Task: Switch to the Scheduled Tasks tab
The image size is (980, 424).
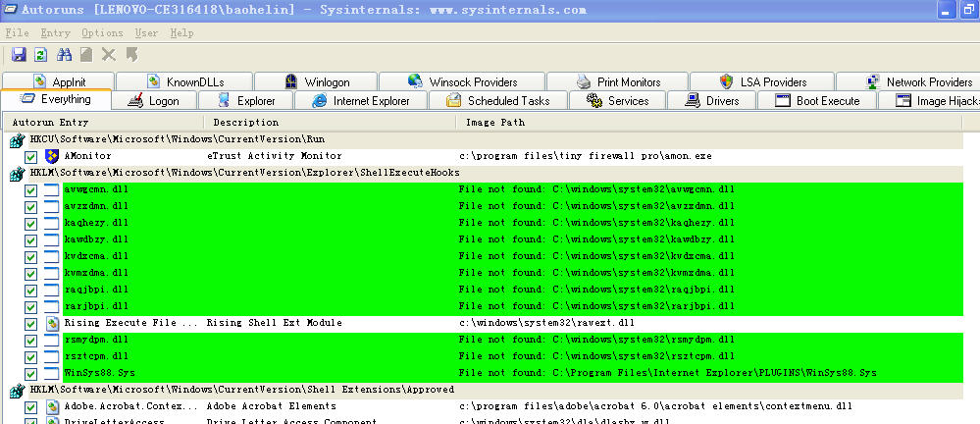Action: tap(498, 101)
